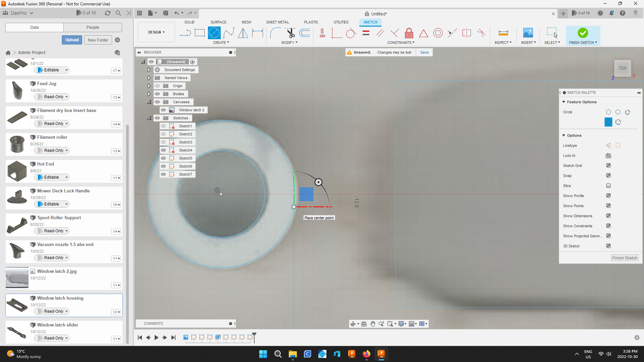644x362 pixels.
Task: Hide Sketch4 using its visibility eye icon
Action: coord(163,150)
